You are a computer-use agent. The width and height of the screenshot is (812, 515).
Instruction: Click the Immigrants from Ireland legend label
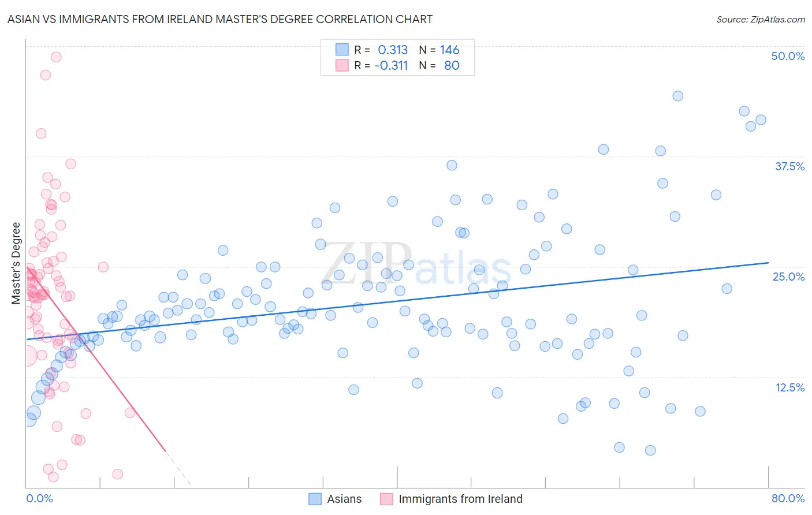pyautogui.click(x=460, y=499)
